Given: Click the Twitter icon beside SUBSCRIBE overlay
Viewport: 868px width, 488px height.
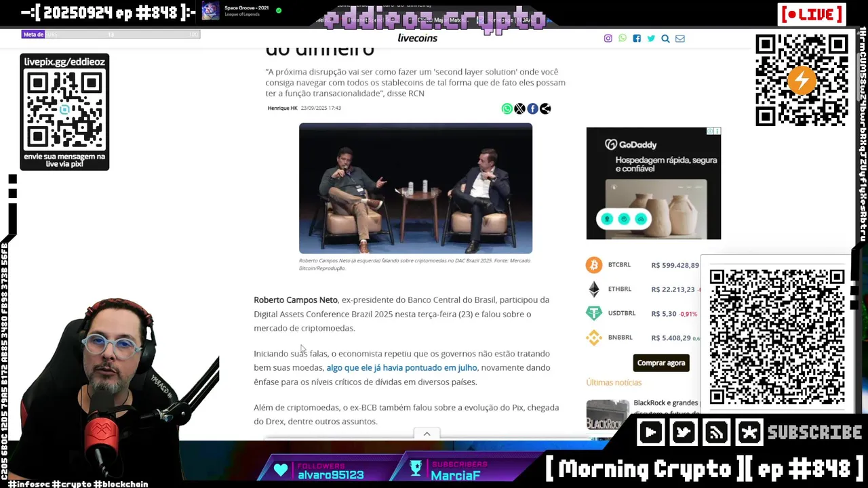Looking at the screenshot, I should pos(684,432).
